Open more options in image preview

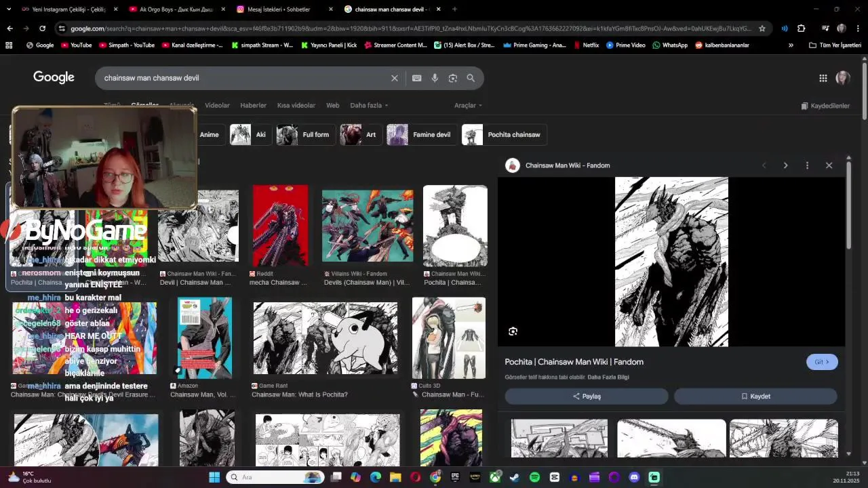point(807,165)
